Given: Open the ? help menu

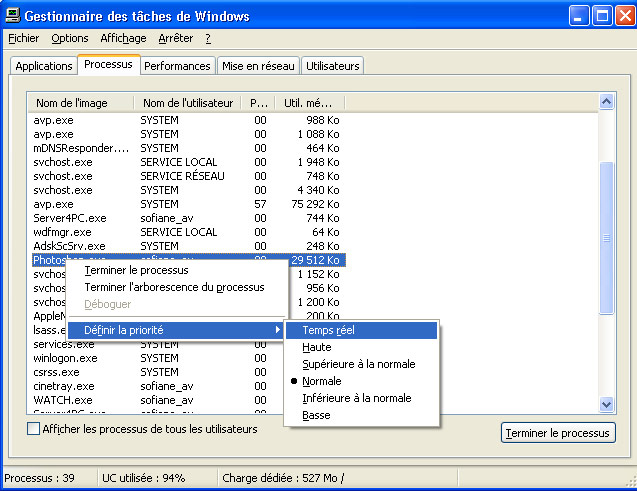Looking at the screenshot, I should tap(208, 38).
